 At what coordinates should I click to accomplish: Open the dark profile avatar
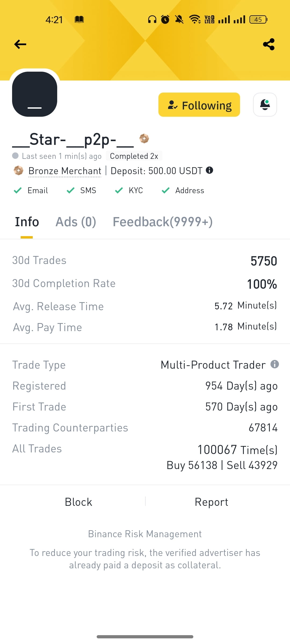[x=35, y=94]
